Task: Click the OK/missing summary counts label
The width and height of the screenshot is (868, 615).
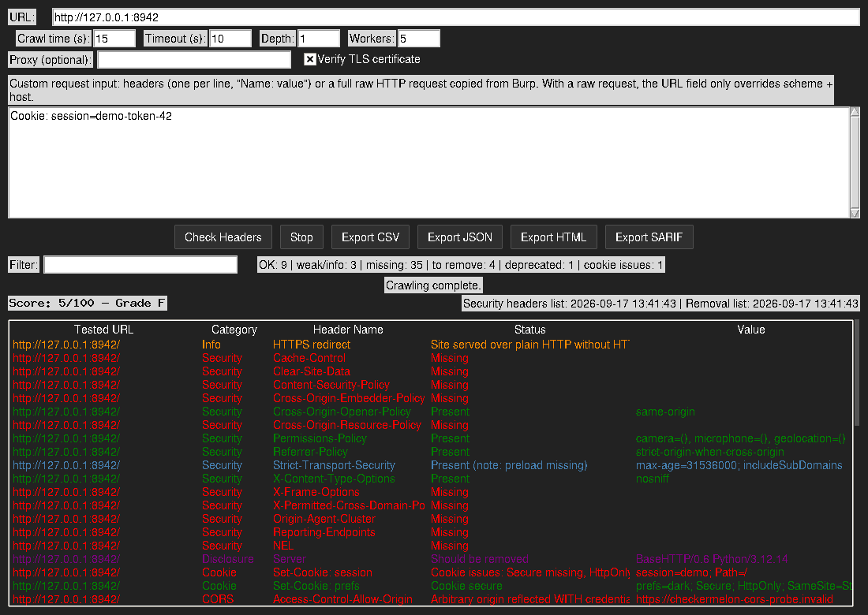Action: point(461,265)
